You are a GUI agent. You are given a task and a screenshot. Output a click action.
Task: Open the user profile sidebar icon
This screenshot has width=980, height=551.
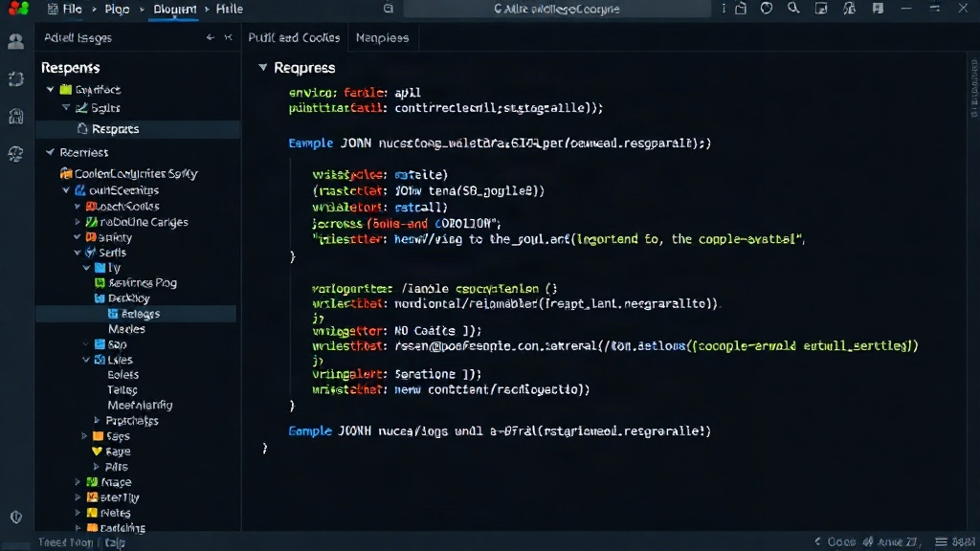15,41
